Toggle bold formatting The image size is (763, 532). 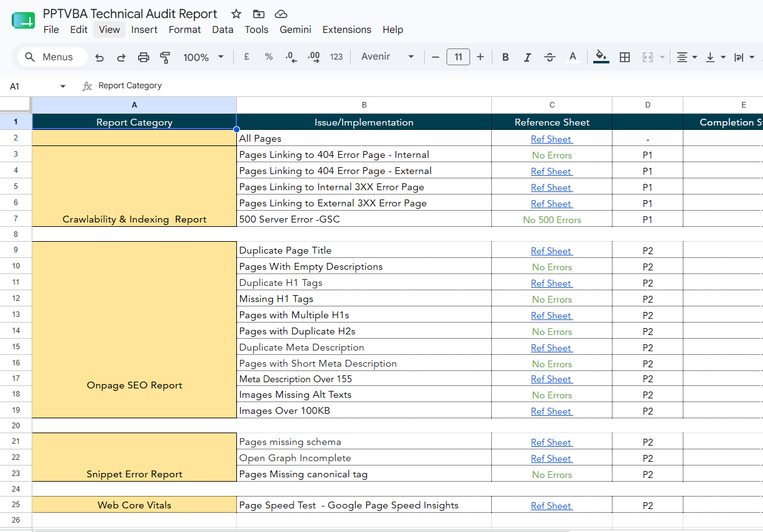coord(506,57)
